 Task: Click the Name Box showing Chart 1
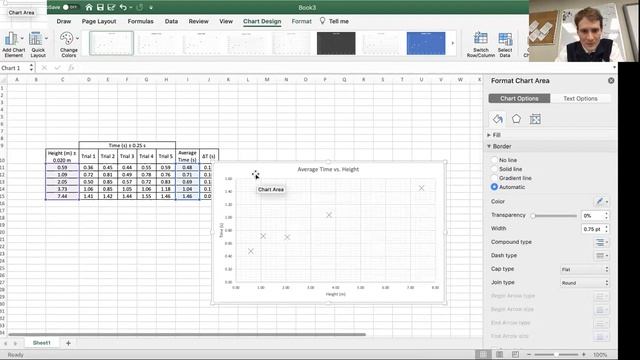pos(15,68)
